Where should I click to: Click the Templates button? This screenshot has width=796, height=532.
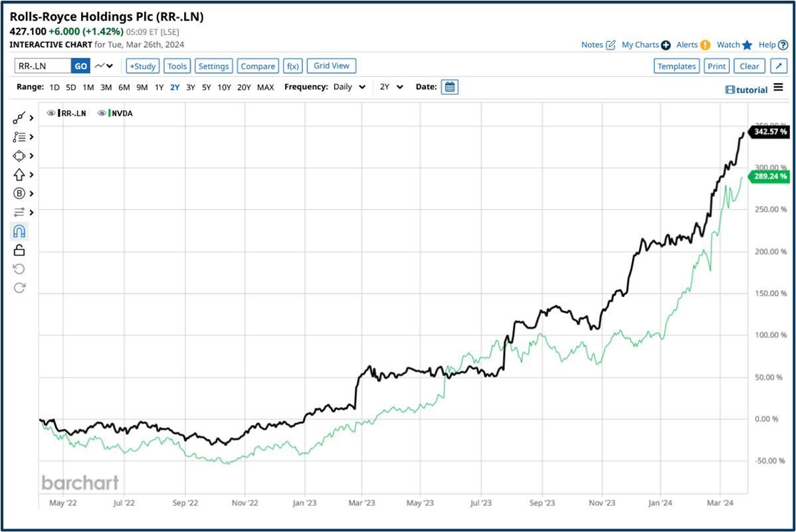click(x=676, y=66)
